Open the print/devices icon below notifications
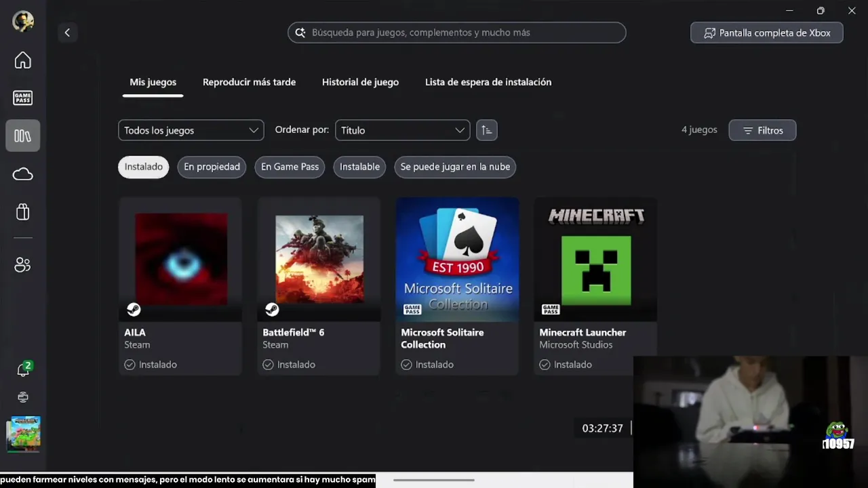This screenshot has width=868, height=488. [23, 397]
